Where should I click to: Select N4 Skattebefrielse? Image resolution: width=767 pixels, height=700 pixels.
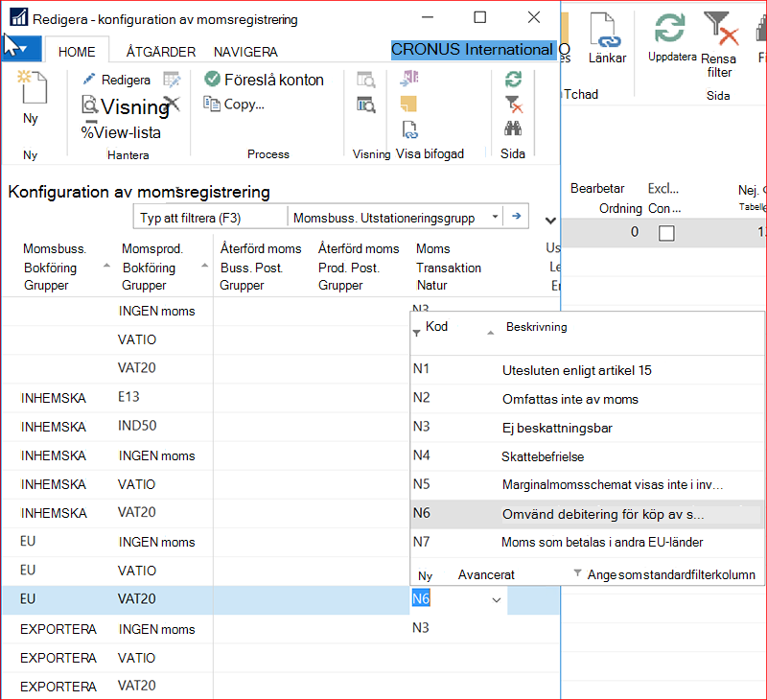tap(587, 456)
